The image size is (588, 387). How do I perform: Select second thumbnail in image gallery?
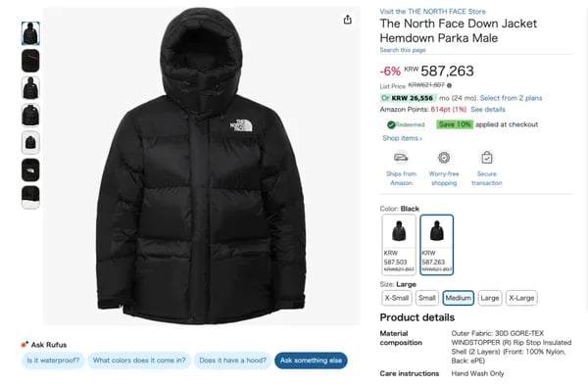30,61
